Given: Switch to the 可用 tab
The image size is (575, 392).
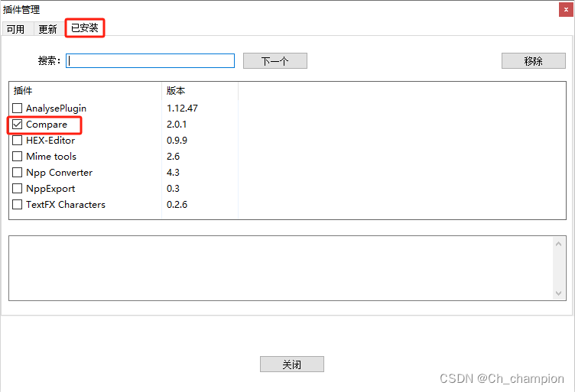Looking at the screenshot, I should pos(16,28).
